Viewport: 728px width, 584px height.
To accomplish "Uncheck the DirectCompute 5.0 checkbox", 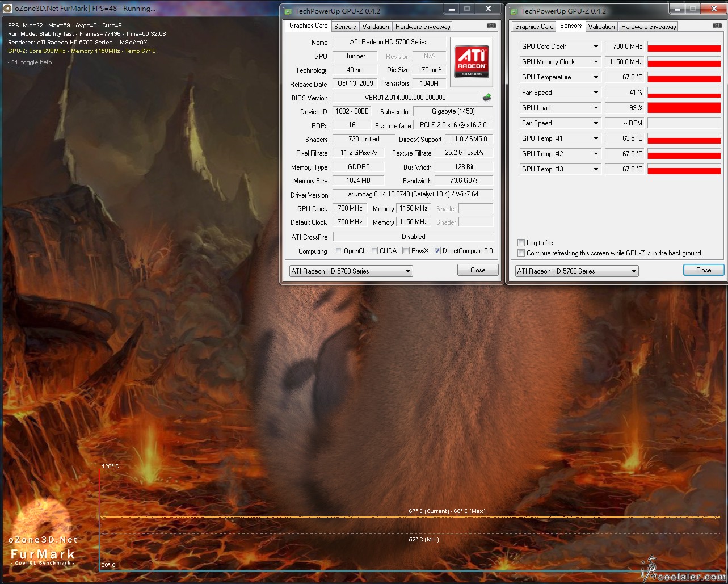I will click(437, 251).
